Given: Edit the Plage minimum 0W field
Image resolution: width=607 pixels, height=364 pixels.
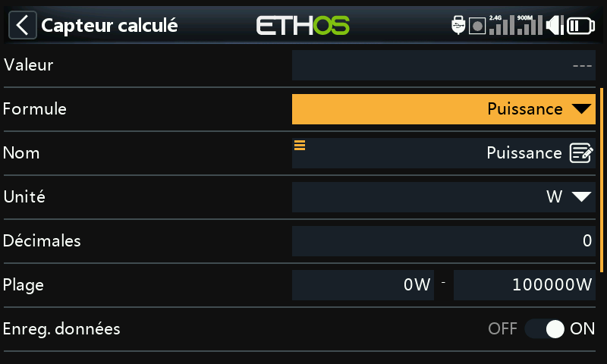Looking at the screenshot, I should coord(363,285).
